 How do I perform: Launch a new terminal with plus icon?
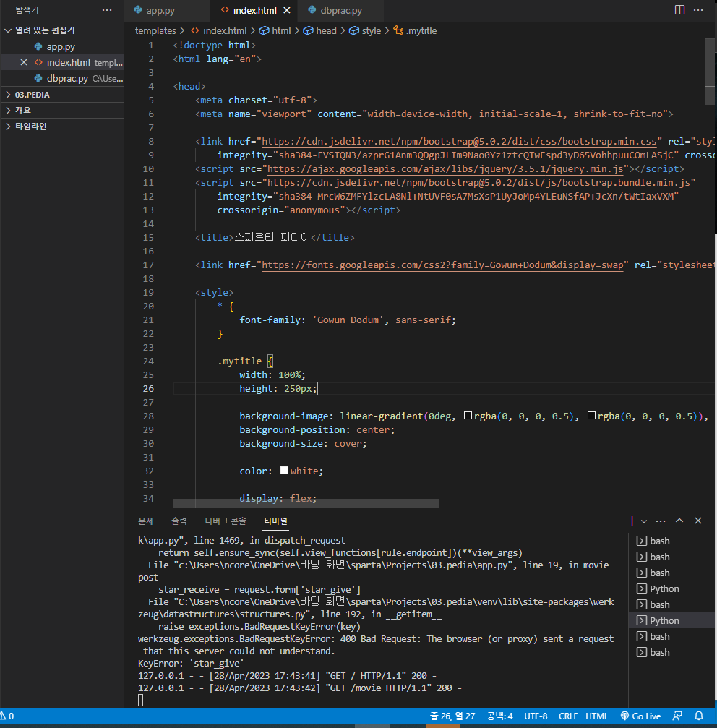tap(632, 521)
